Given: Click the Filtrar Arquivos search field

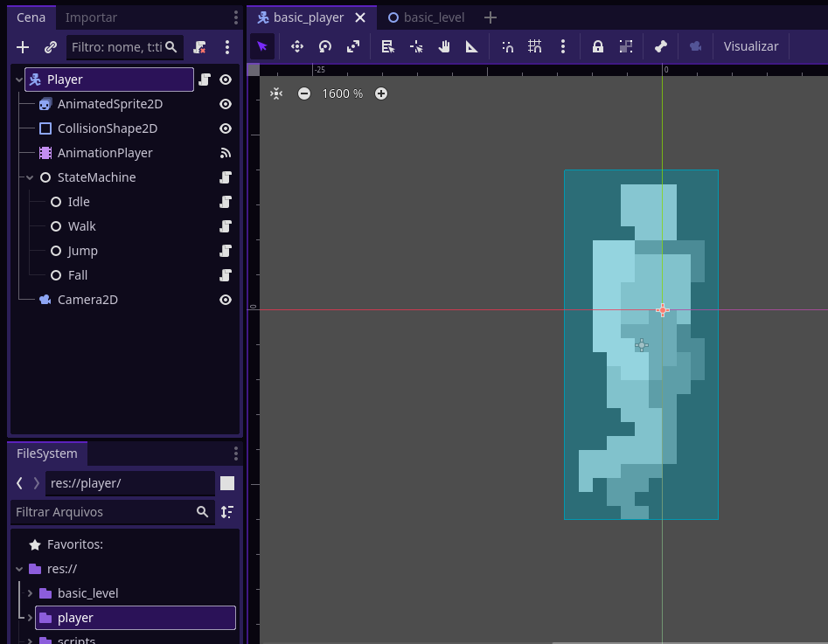Looking at the screenshot, I should pos(103,512).
